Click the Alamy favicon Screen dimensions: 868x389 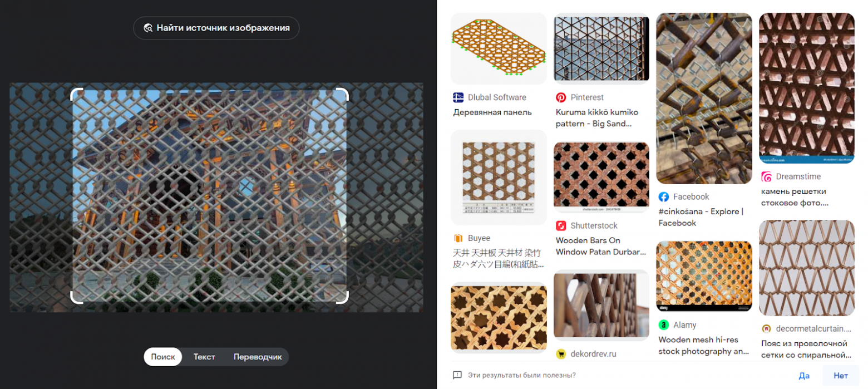click(663, 324)
